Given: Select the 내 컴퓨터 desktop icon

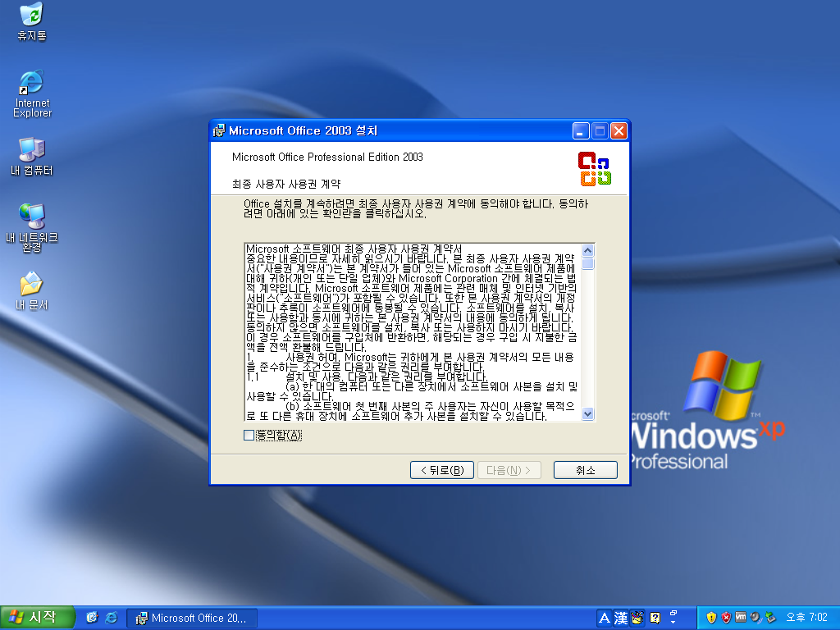Looking at the screenshot, I should pos(32,157).
